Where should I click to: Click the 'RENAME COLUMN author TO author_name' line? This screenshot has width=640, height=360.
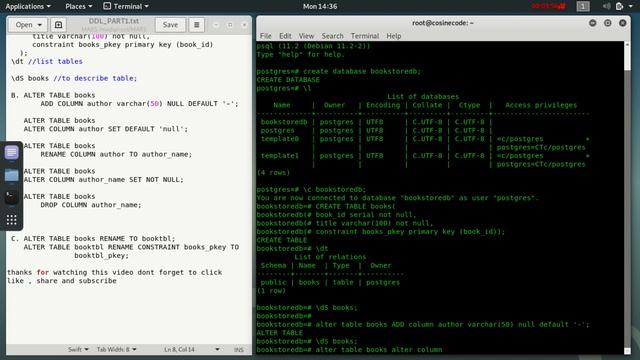point(116,154)
